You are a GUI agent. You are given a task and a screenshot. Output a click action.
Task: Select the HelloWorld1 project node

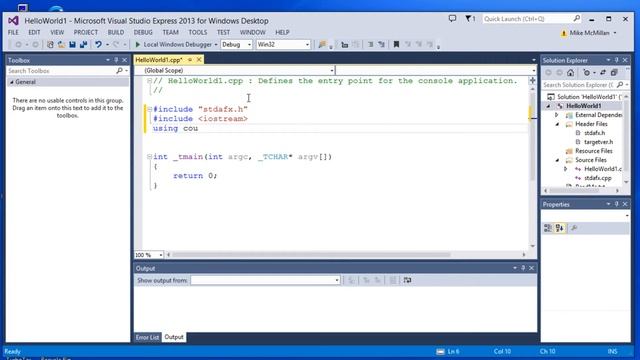(x=584, y=106)
